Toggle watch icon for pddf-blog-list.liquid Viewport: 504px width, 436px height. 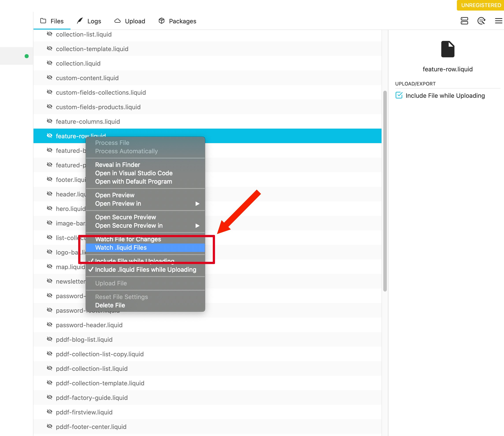(49, 339)
